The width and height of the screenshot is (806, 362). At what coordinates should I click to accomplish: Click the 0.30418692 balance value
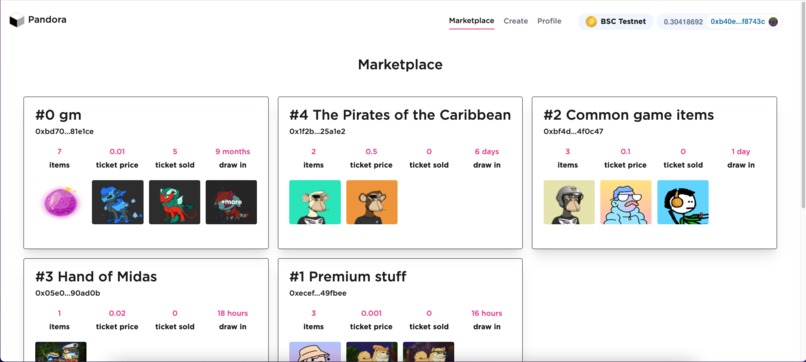point(683,22)
